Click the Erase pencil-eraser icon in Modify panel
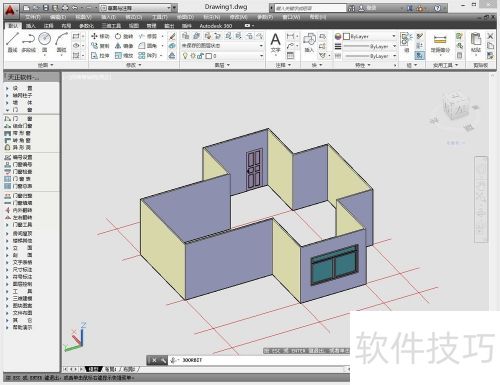This screenshot has height=385, width=500. 172,36
